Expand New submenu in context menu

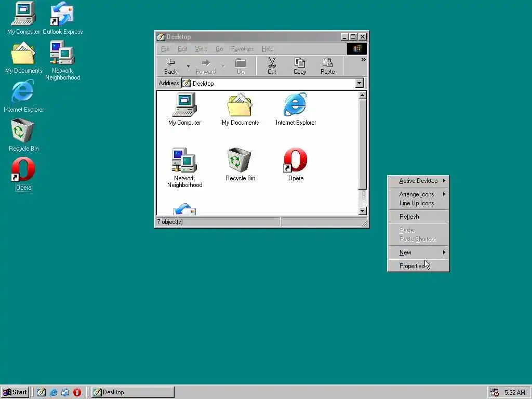[x=418, y=252]
